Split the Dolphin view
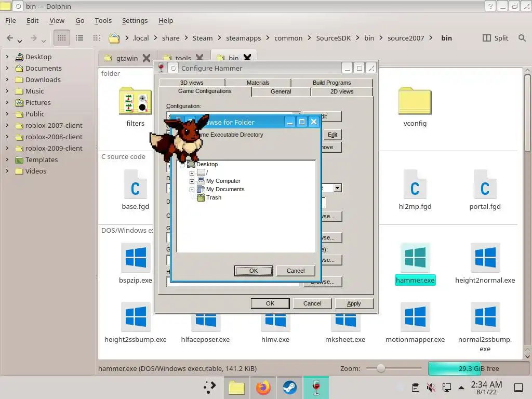The image size is (532, 399). click(x=495, y=38)
